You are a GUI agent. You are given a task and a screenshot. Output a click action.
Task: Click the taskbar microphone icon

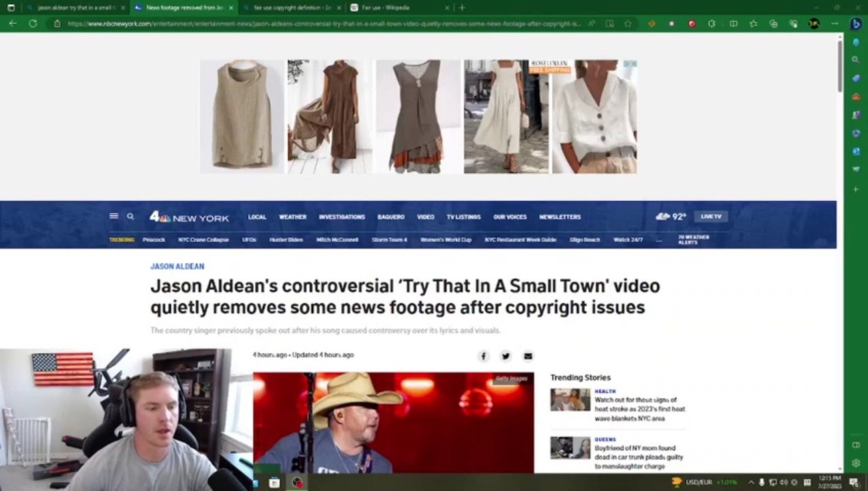click(x=762, y=482)
